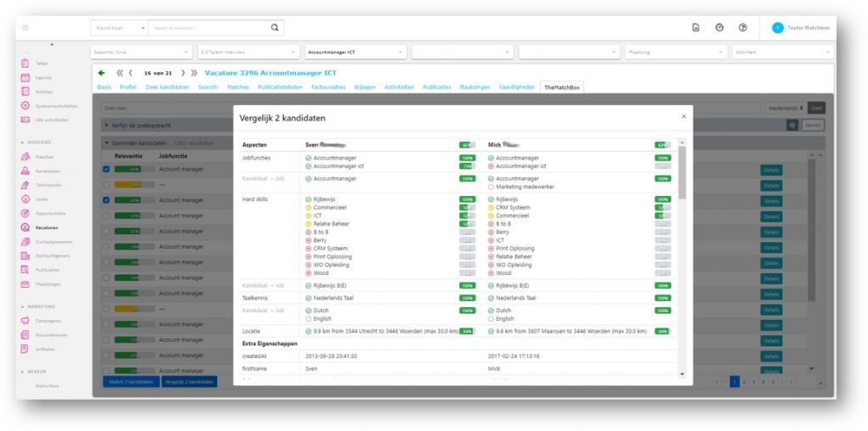Untick the checkbox on the top result row
The height and width of the screenshot is (431, 868).
click(x=106, y=170)
